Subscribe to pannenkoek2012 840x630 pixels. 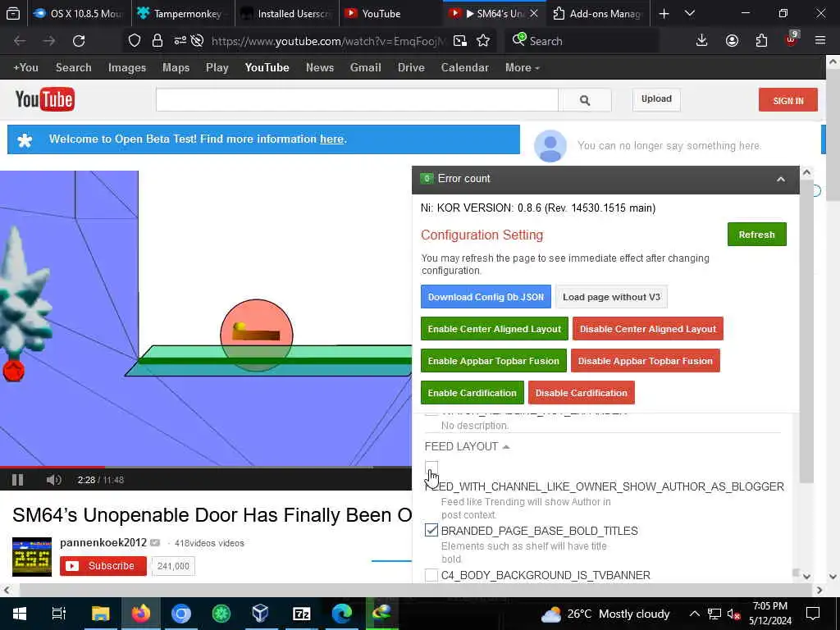pyautogui.click(x=103, y=566)
